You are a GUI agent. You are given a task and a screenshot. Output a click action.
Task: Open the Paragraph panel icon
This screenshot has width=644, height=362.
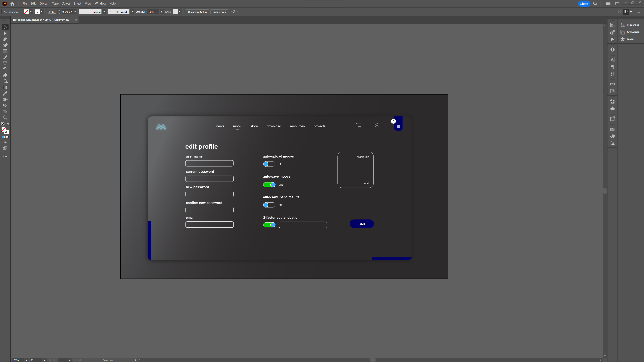[x=612, y=67]
